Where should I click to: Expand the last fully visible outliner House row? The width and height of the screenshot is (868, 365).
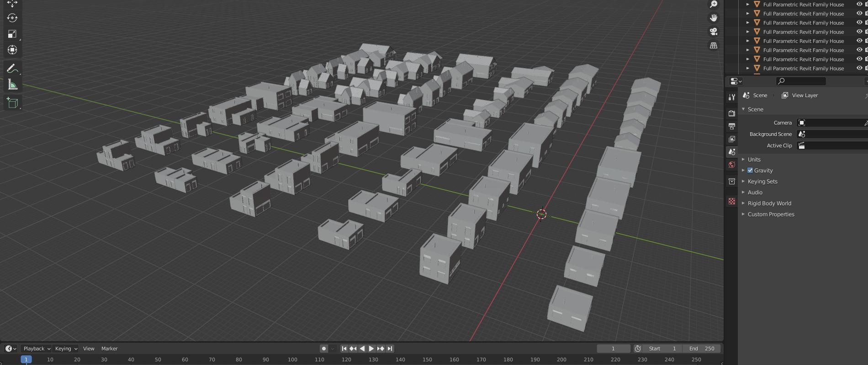pyautogui.click(x=747, y=68)
